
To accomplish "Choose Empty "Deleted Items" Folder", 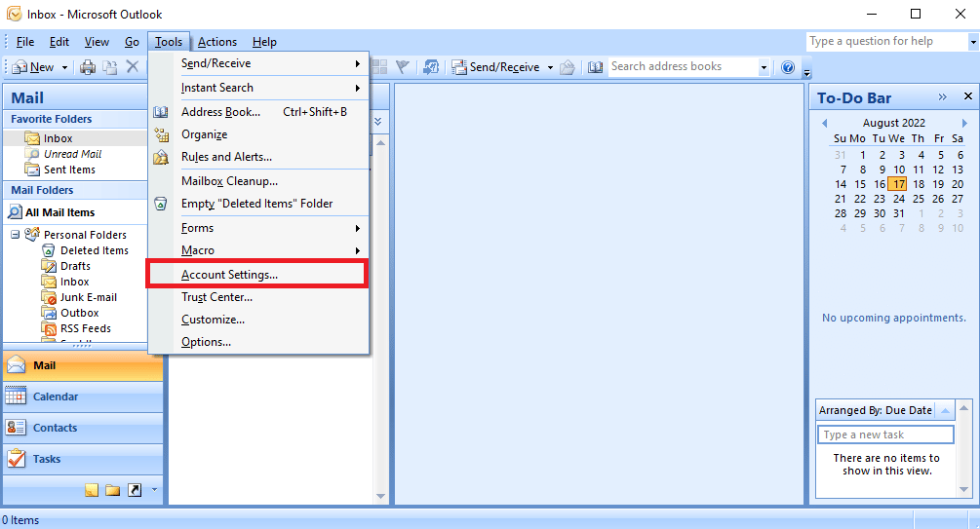I will [258, 204].
